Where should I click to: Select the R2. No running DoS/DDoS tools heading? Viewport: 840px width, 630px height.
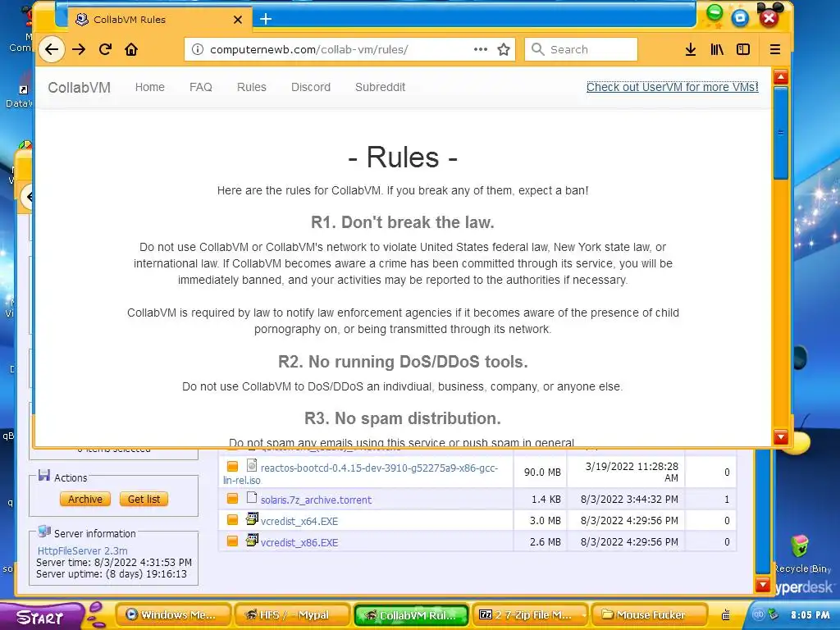403,362
